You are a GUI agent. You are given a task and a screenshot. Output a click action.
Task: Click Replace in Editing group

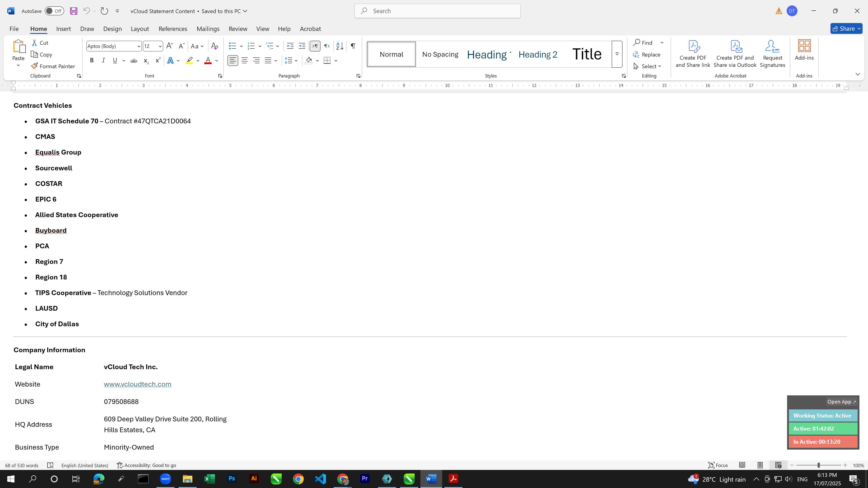[x=647, y=54]
